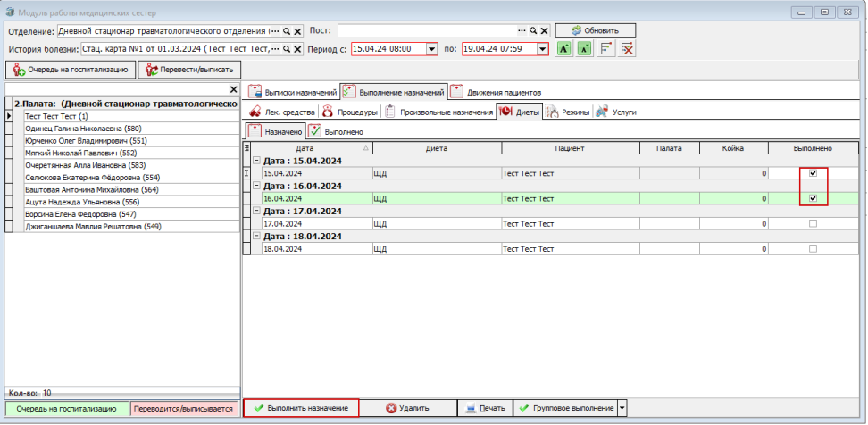This screenshot has width=868, height=425.
Task: Switch to Выполнение назначений tab
Action: pos(394,92)
